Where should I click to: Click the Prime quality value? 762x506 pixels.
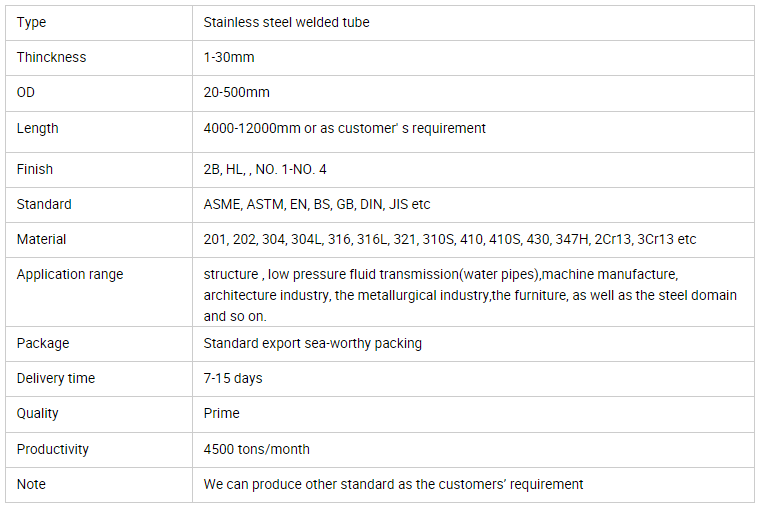pos(222,413)
